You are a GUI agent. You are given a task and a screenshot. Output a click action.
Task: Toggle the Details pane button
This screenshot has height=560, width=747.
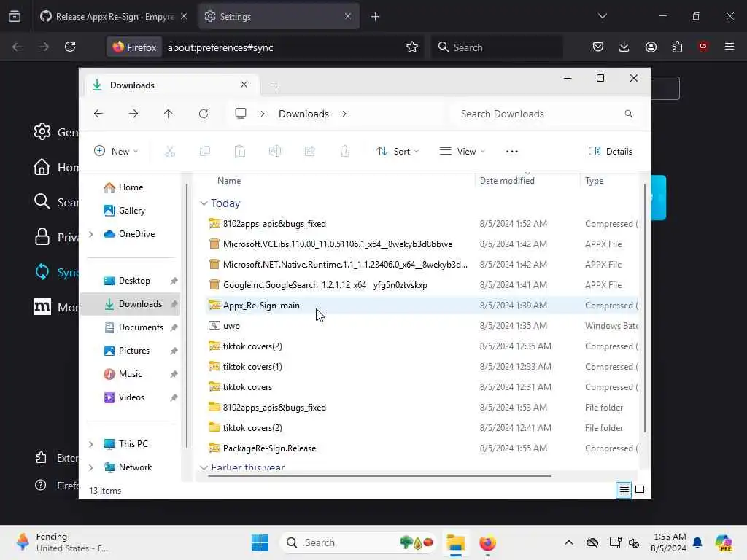[611, 152]
